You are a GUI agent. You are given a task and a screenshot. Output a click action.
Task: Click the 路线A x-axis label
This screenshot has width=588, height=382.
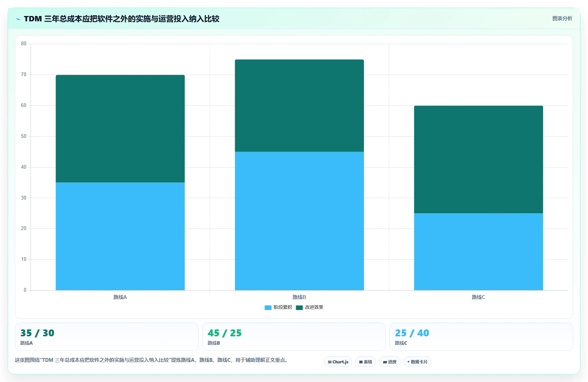120,297
